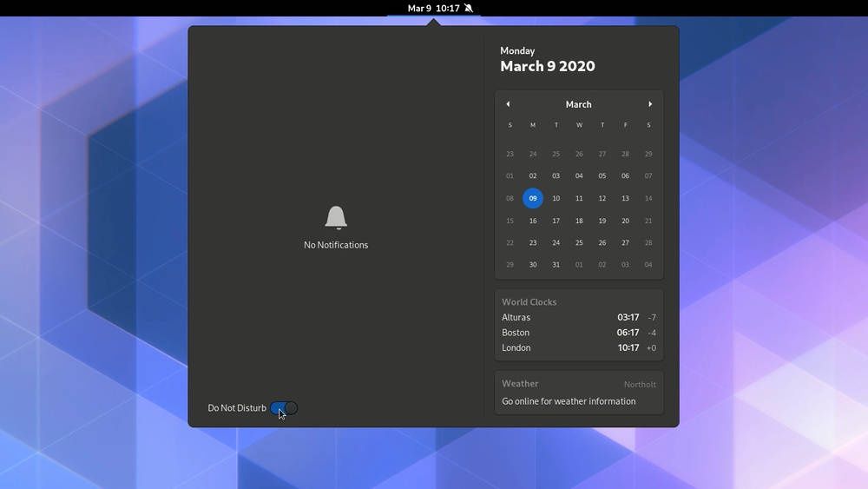868x489 pixels.
Task: Click the No Notifications bell icon
Action: (x=336, y=218)
